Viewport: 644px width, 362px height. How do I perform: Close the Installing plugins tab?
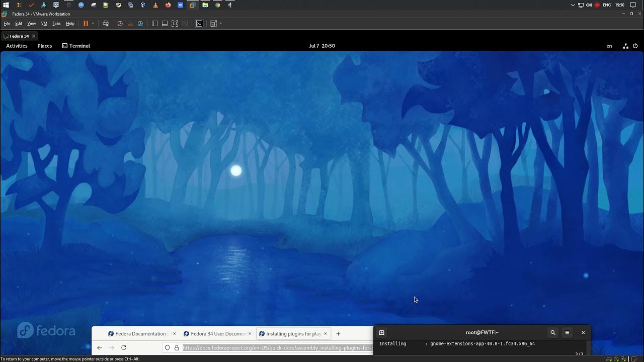pos(326,334)
